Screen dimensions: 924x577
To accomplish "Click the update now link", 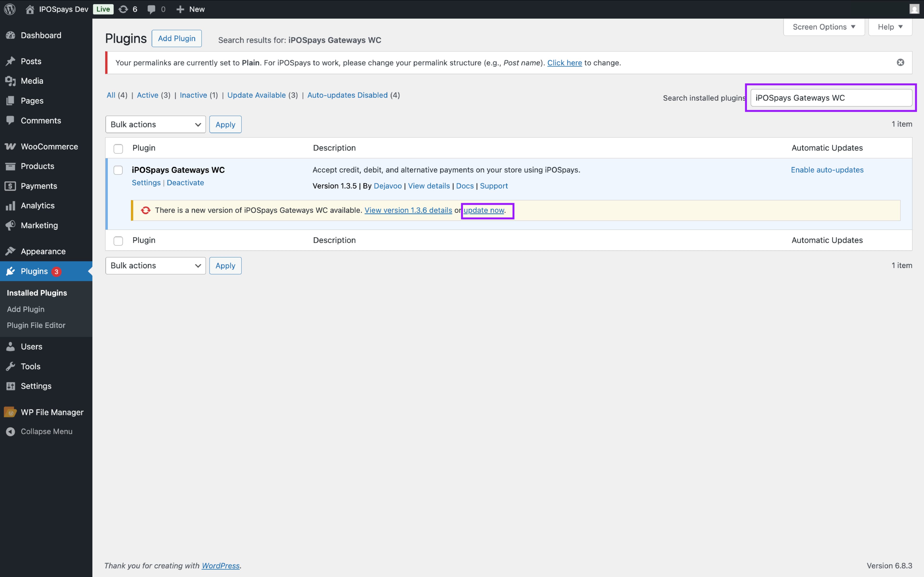I will tap(484, 210).
